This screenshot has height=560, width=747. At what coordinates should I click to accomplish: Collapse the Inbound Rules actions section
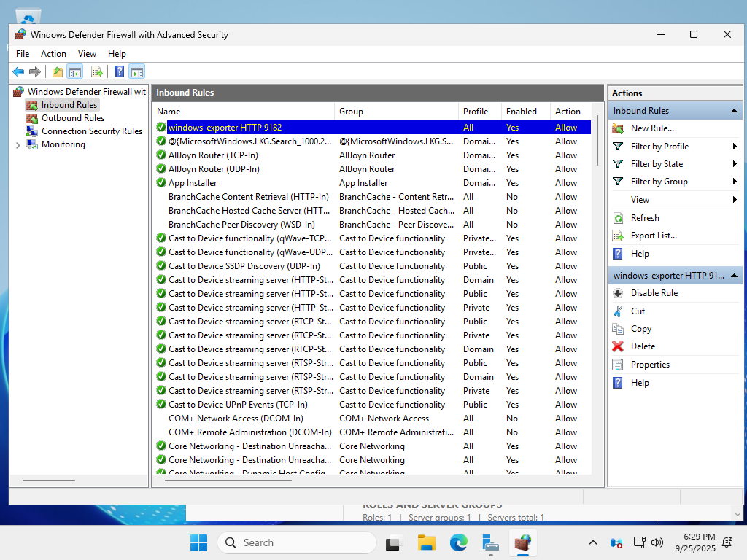735,111
